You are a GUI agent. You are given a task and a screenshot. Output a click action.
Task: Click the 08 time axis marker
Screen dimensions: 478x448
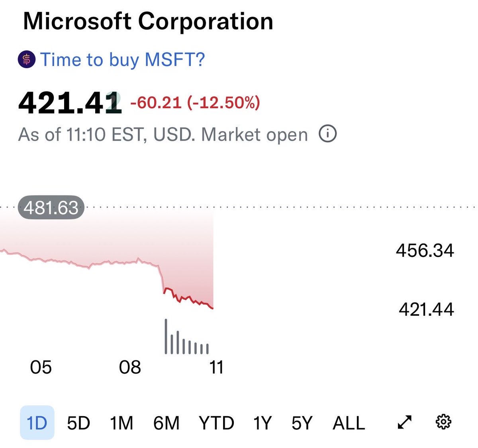(130, 367)
